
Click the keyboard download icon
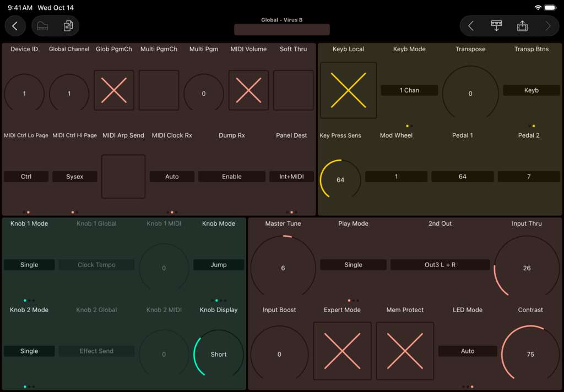pos(496,26)
